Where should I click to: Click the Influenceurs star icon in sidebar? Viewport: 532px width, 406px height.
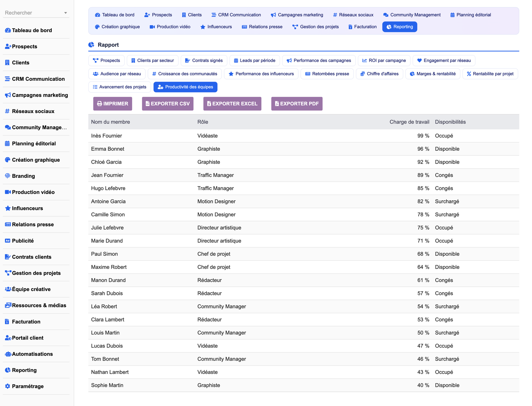8,208
